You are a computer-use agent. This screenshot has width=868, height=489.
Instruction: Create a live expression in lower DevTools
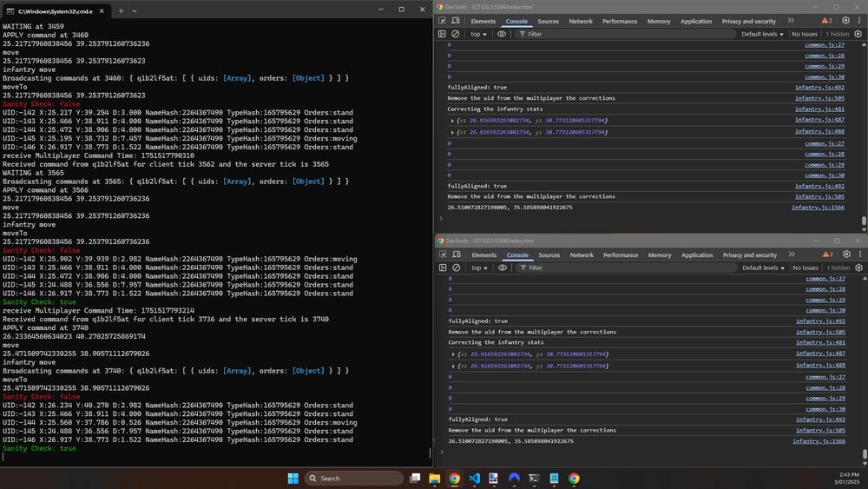pos(502,268)
